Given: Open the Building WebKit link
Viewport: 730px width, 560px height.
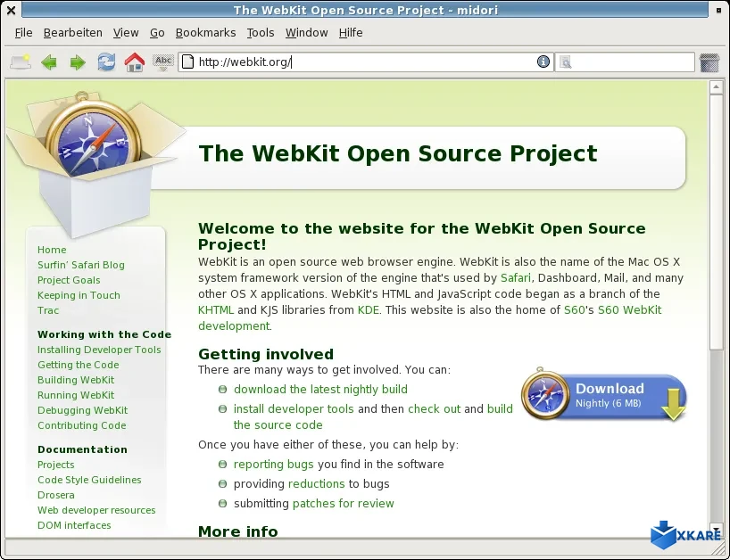Looking at the screenshot, I should [x=76, y=380].
